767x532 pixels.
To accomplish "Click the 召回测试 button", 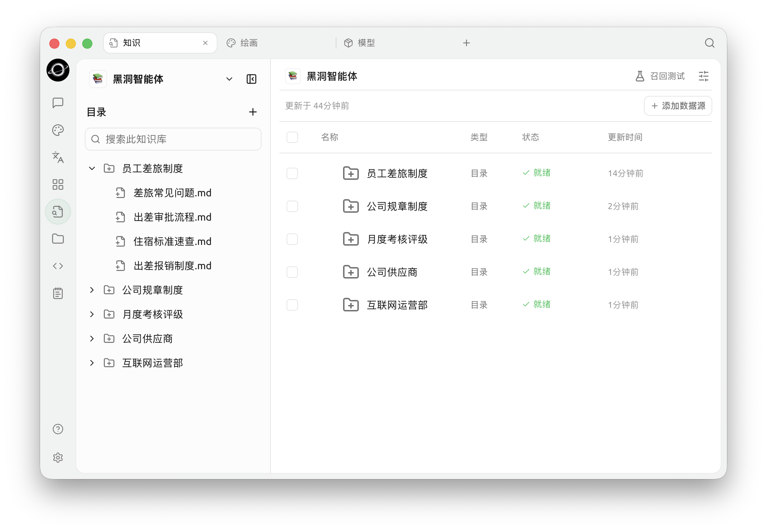I will [x=660, y=76].
